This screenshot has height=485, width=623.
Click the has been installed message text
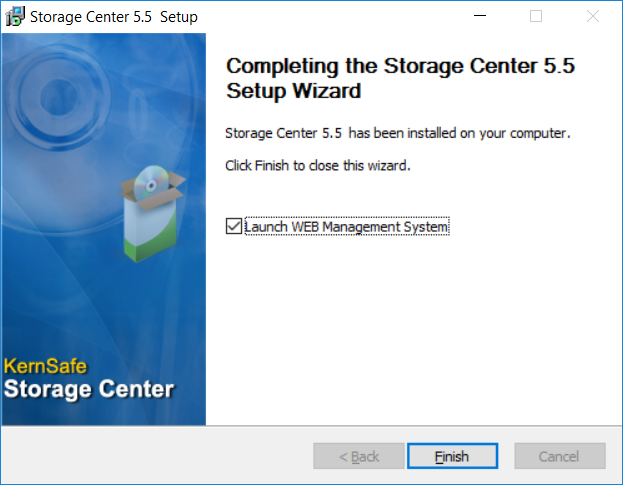coord(398,133)
